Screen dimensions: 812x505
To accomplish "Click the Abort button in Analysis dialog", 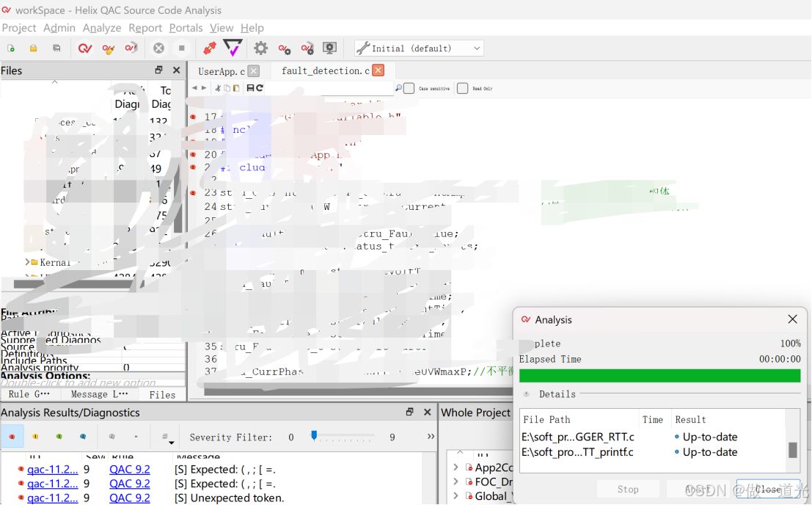I will [698, 489].
